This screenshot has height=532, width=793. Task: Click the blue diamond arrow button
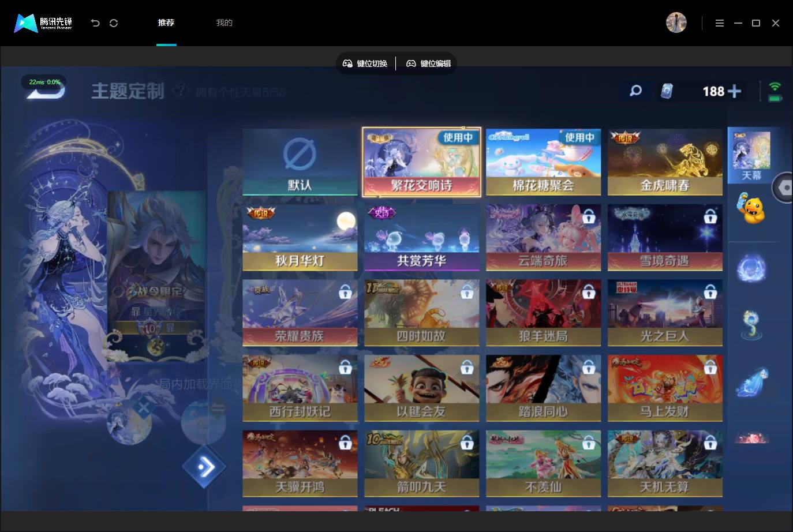[205, 466]
